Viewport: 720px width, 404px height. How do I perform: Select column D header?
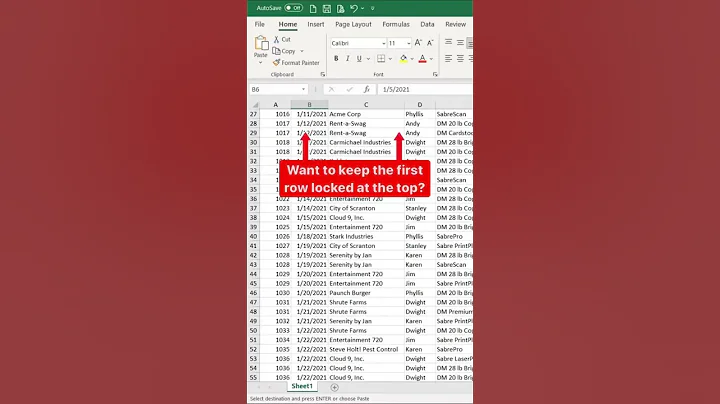tap(419, 105)
